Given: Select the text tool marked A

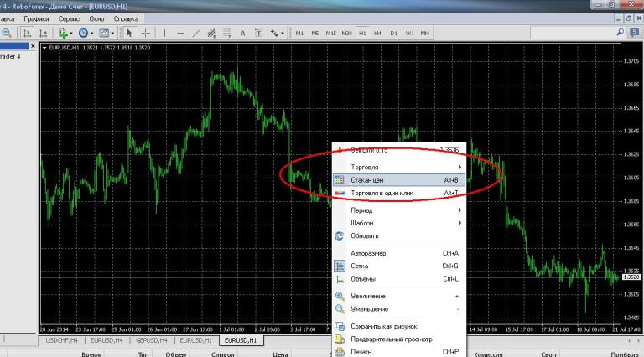Looking at the screenshot, I should (x=242, y=33).
